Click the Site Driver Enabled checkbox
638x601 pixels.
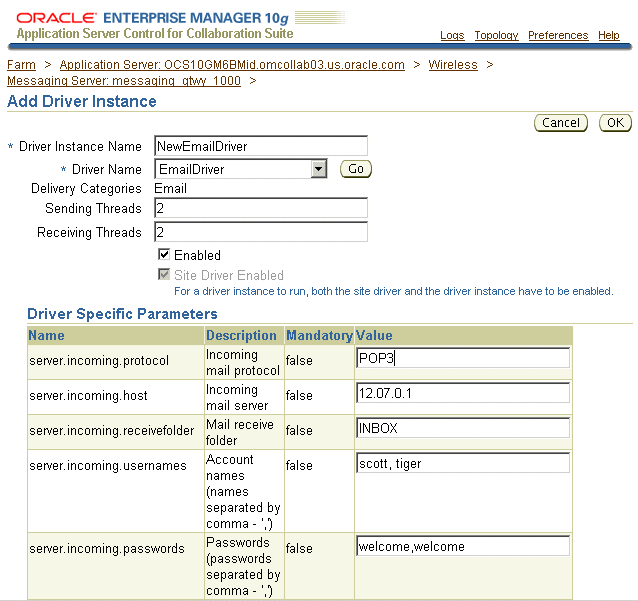pyautogui.click(x=164, y=275)
